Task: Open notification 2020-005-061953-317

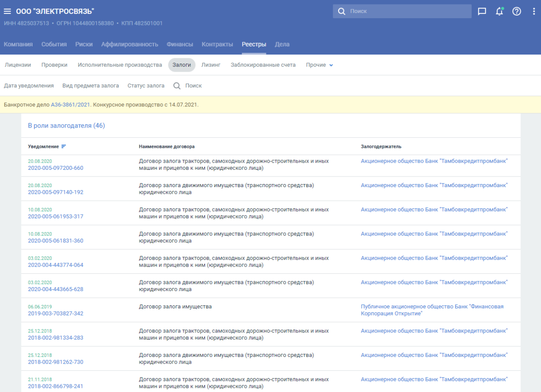Action: [56, 217]
